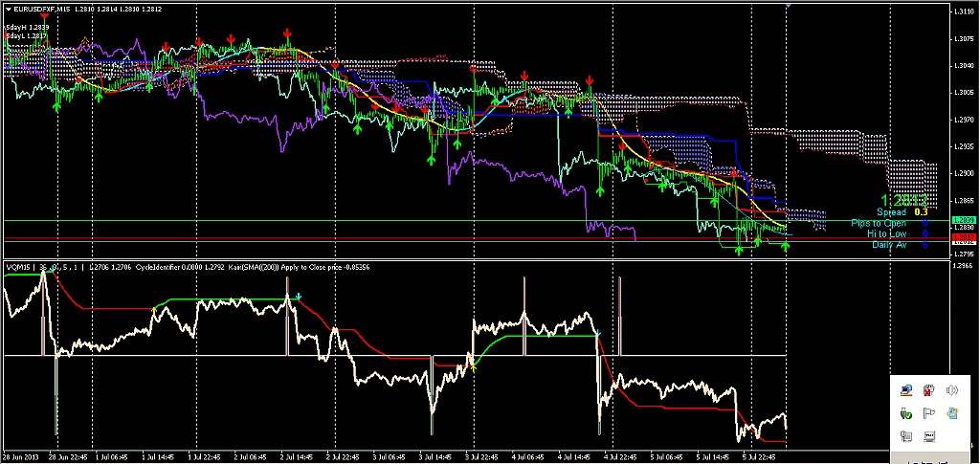Click the red power plug tray icon
This screenshot has width=980, height=464.
tap(928, 391)
